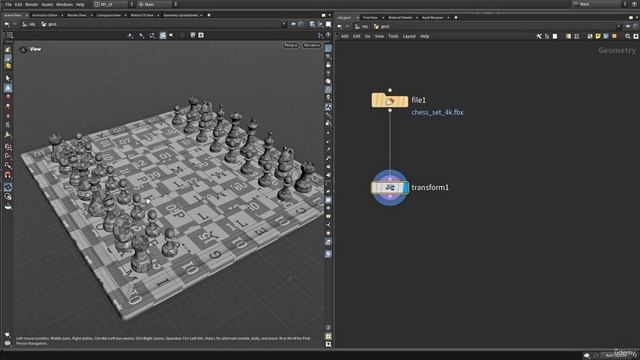Click the chess_set_4k.fbx file label
The image size is (640, 360).
coord(437,112)
